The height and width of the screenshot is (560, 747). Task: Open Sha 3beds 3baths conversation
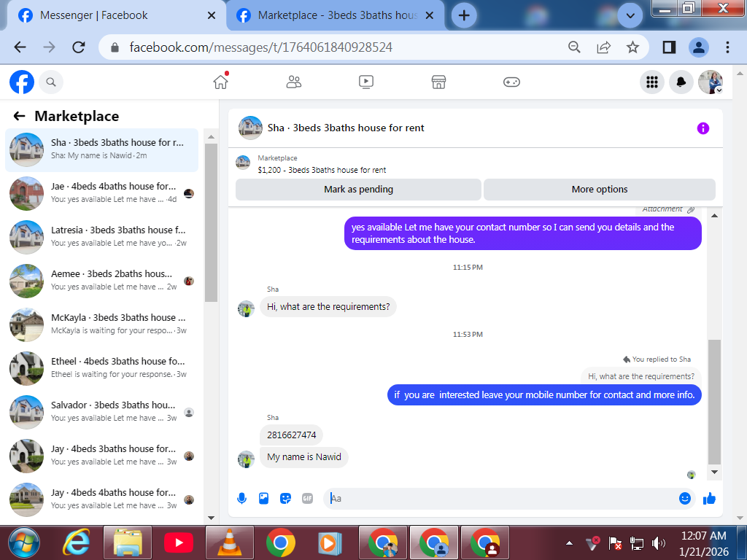(101, 149)
